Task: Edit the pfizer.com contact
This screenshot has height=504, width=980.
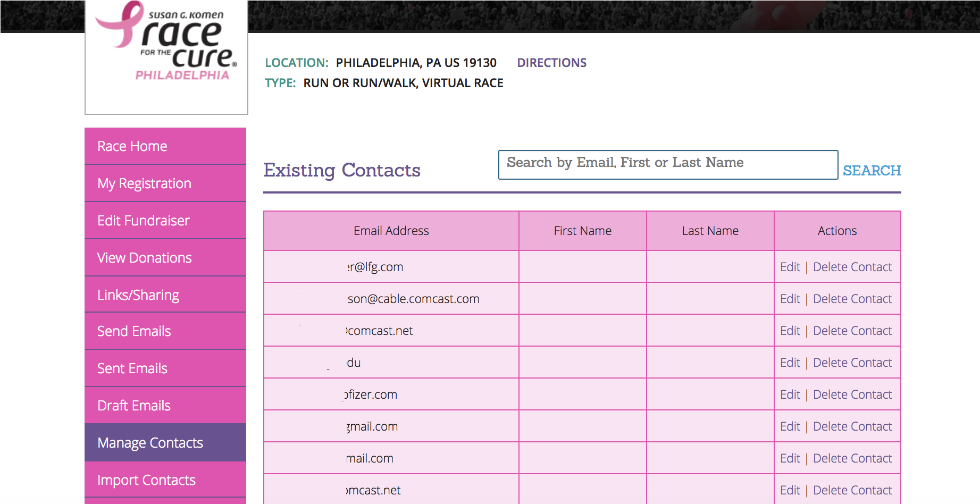Action: pos(790,394)
